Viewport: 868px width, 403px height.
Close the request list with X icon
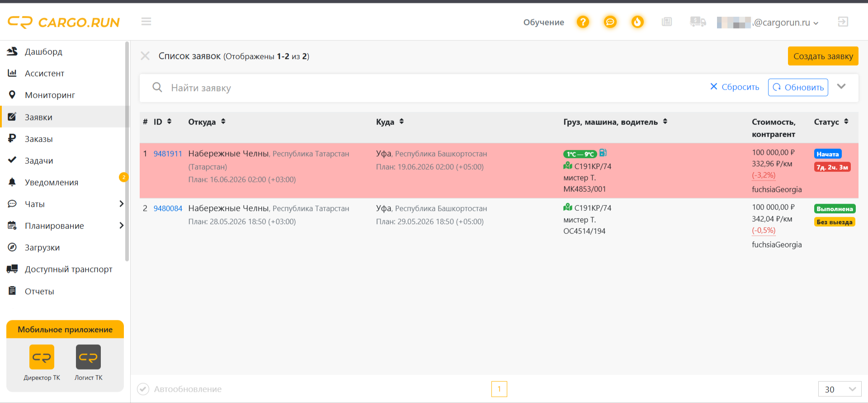145,56
